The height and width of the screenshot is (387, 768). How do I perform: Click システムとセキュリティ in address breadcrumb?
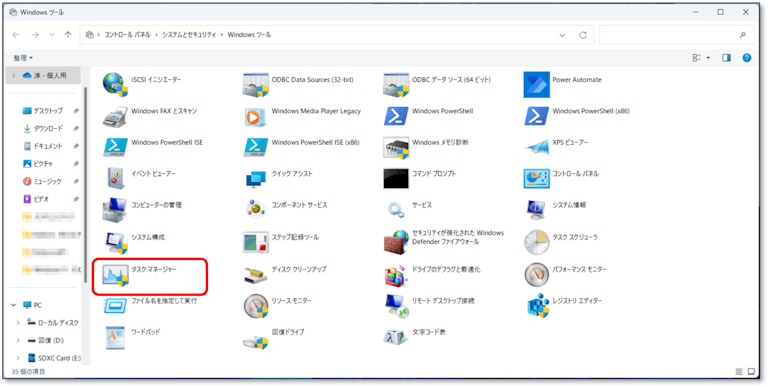pyautogui.click(x=189, y=35)
